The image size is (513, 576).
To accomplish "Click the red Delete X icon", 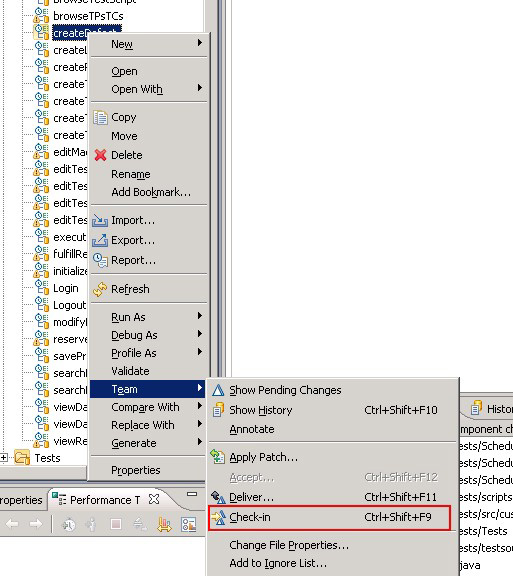I will [x=100, y=155].
